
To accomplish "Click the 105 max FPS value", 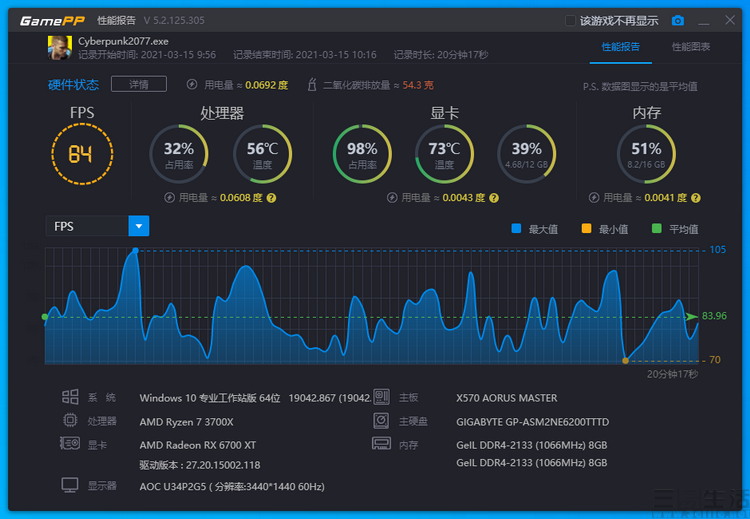I will 717,250.
